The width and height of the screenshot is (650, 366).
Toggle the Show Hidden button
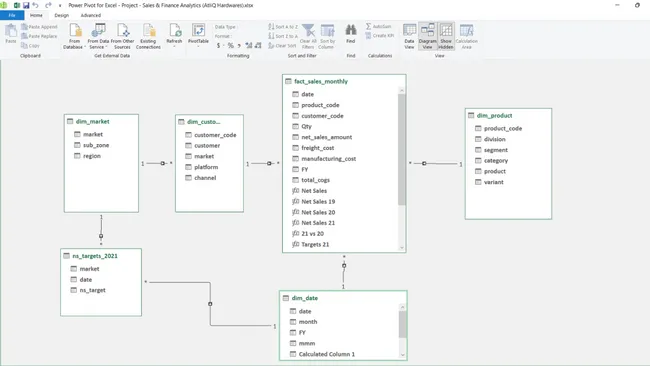click(446, 36)
